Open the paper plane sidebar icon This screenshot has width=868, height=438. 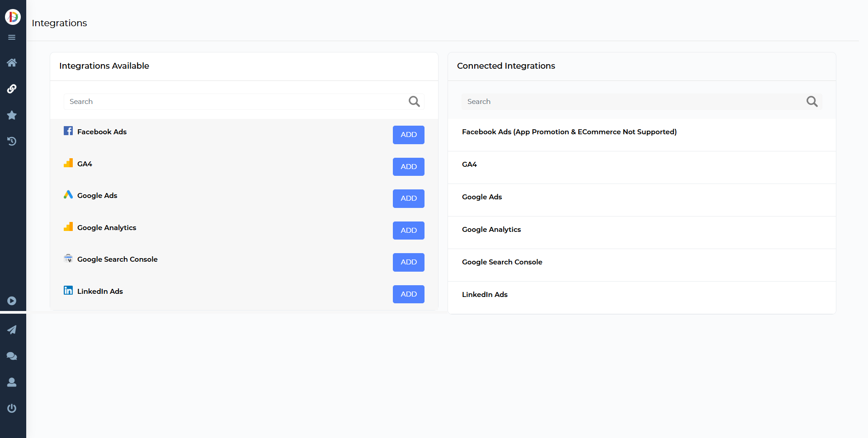coord(12,330)
